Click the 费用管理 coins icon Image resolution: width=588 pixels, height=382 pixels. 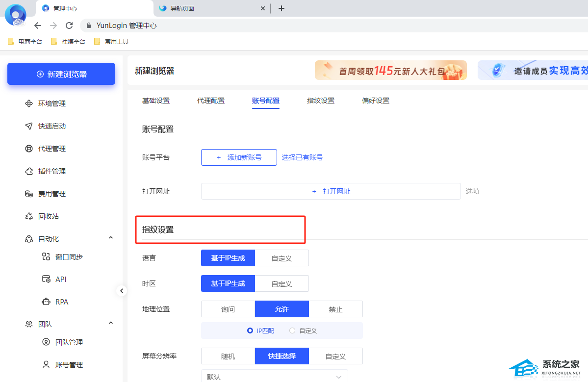tap(29, 194)
